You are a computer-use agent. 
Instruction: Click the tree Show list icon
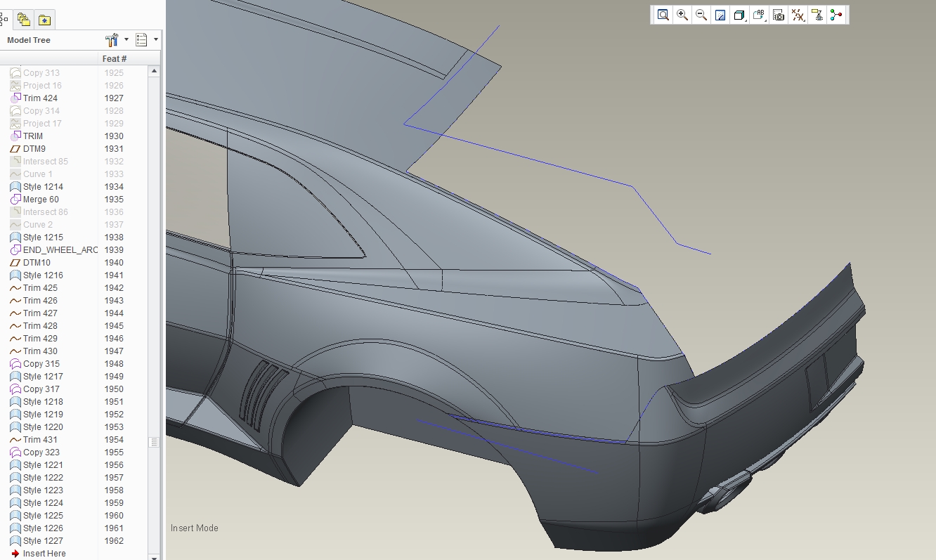pyautogui.click(x=141, y=40)
